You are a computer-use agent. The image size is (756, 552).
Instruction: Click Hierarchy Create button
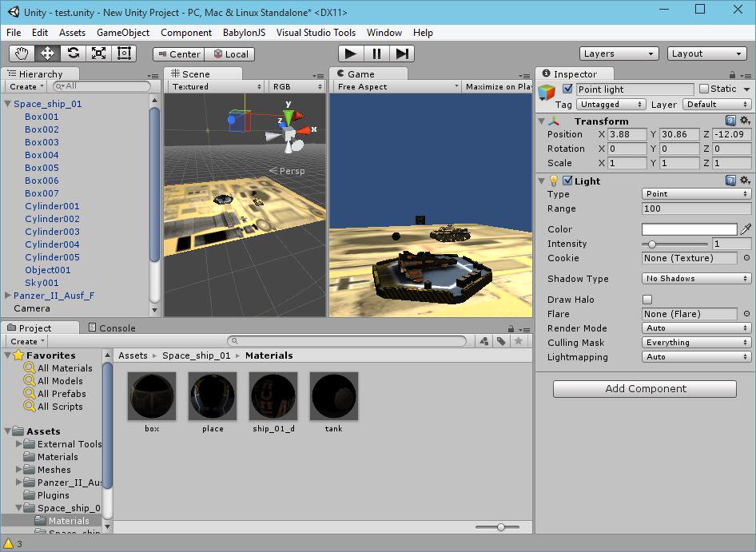click(x=26, y=87)
